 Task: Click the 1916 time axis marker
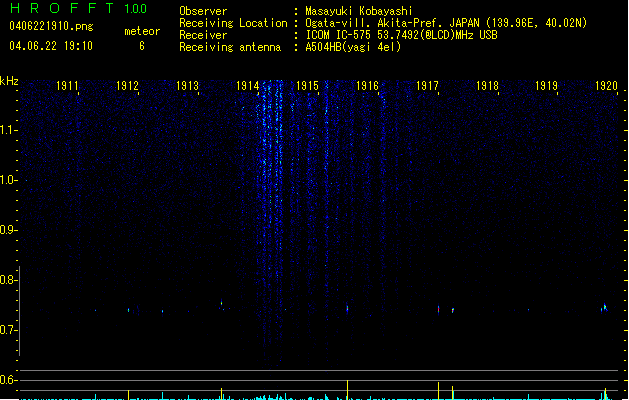coord(367,86)
